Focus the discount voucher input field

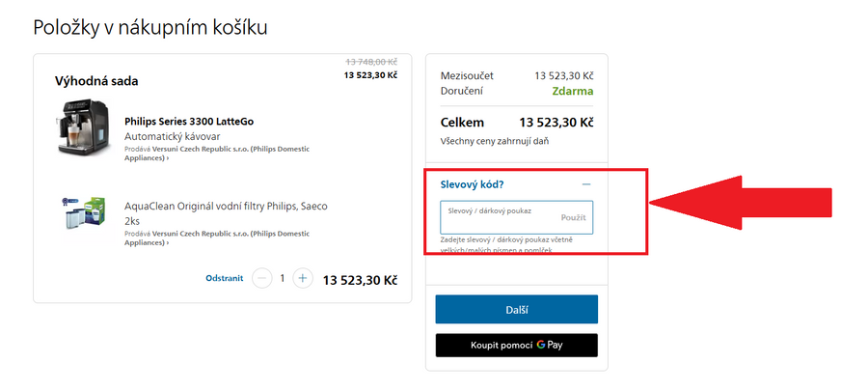pos(497,217)
